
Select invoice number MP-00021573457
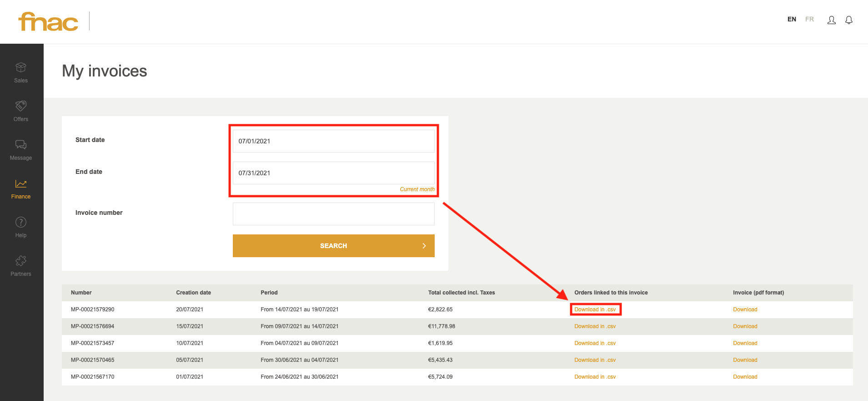(93, 343)
